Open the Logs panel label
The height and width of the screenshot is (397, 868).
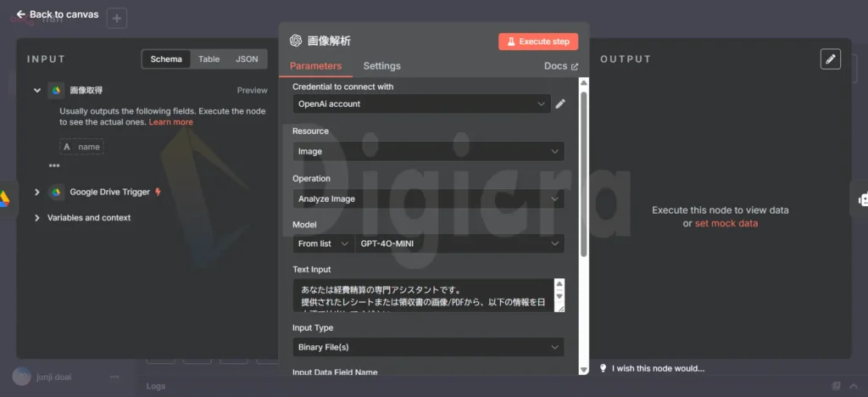click(156, 386)
